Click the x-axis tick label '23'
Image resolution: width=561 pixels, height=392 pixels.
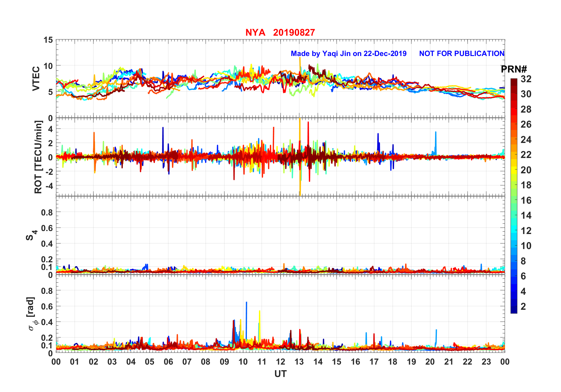coord(486,362)
